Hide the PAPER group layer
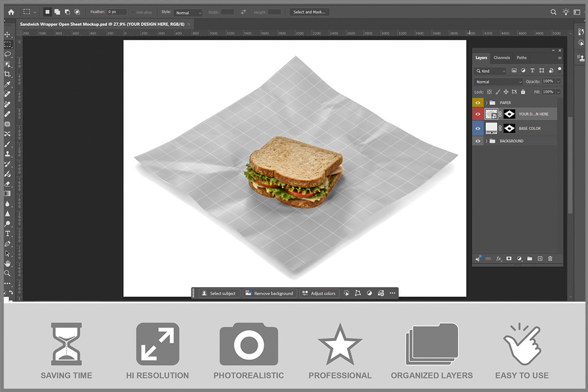 (478, 102)
